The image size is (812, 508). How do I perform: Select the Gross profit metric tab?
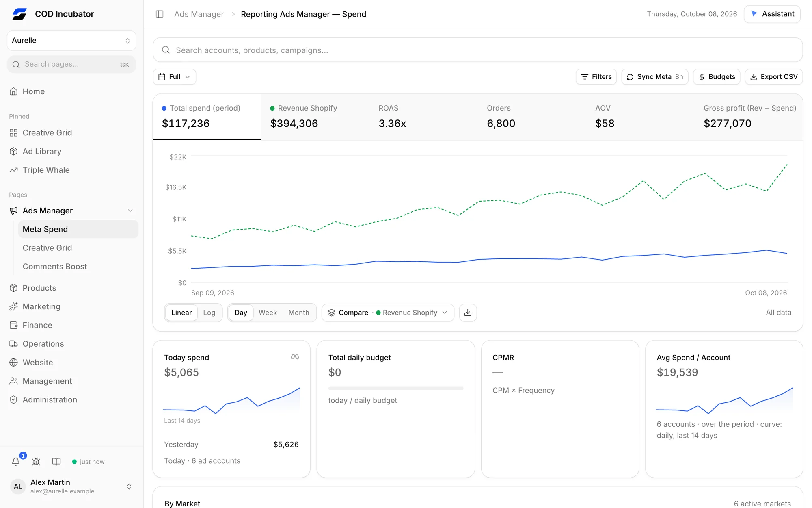tap(749, 117)
